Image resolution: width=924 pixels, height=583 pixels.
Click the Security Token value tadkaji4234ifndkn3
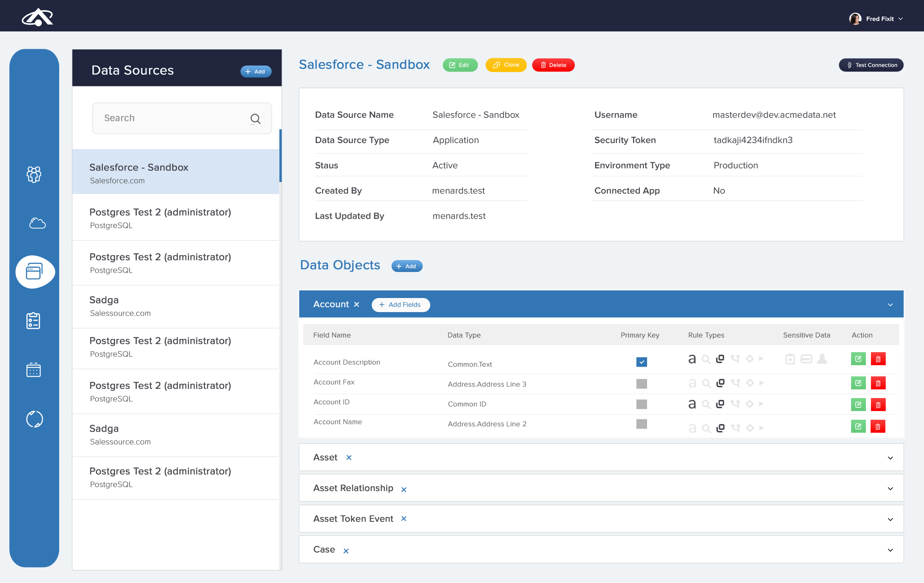[x=753, y=140]
